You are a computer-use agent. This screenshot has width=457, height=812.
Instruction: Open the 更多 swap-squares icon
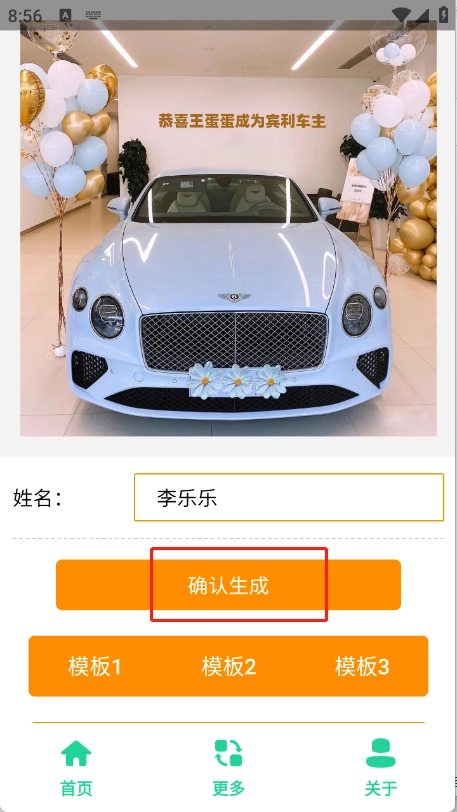coord(228,753)
